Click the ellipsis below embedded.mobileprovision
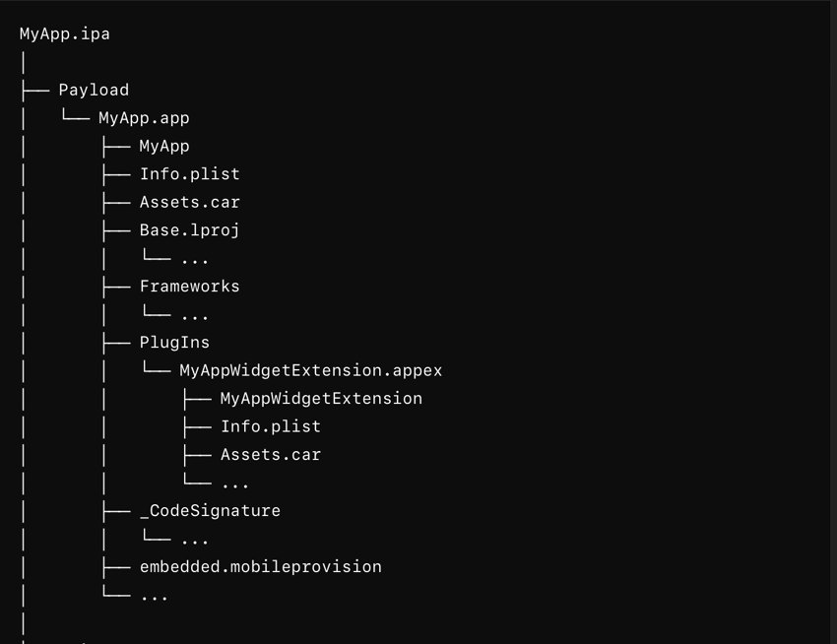The image size is (837, 644). point(154,596)
